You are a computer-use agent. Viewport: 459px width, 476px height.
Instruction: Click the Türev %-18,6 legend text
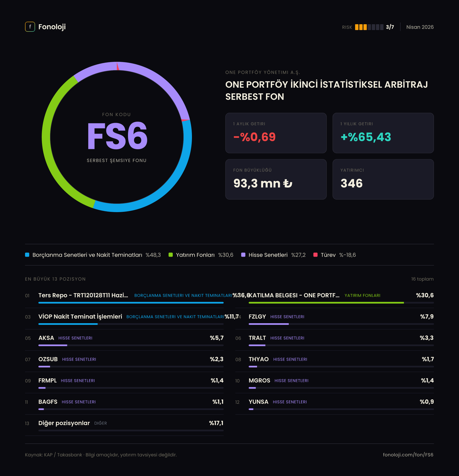point(338,255)
